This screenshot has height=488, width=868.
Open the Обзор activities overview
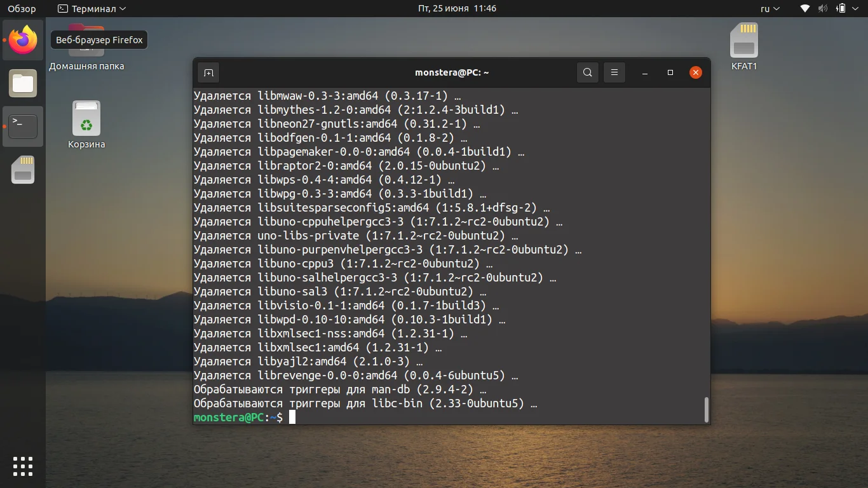pyautogui.click(x=22, y=9)
